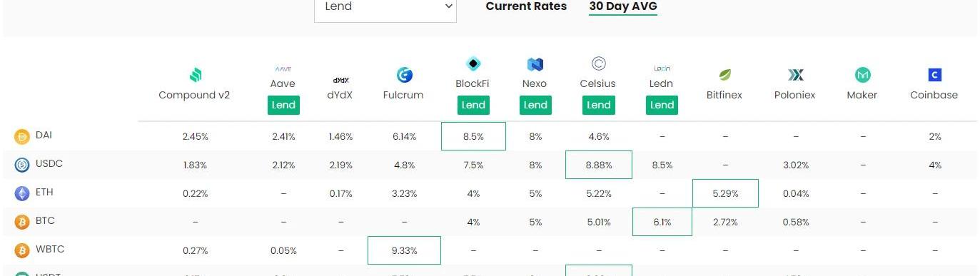
Task: Click the USDC asset label
Action: click(49, 164)
